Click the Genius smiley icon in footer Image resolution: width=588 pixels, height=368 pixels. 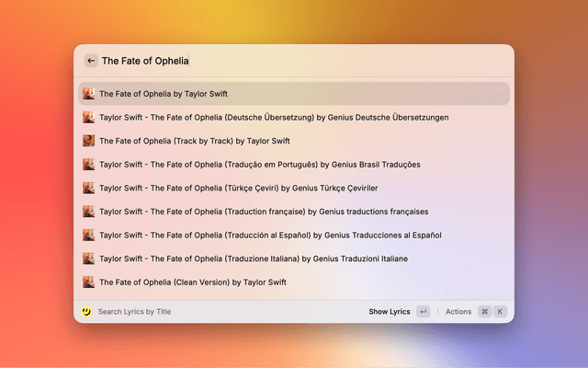tap(86, 312)
